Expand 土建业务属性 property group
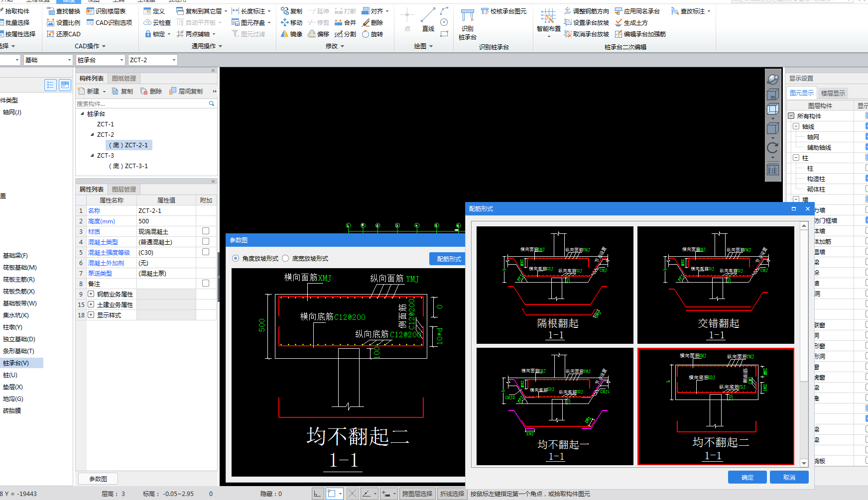The width and height of the screenshot is (868, 500). (91, 304)
